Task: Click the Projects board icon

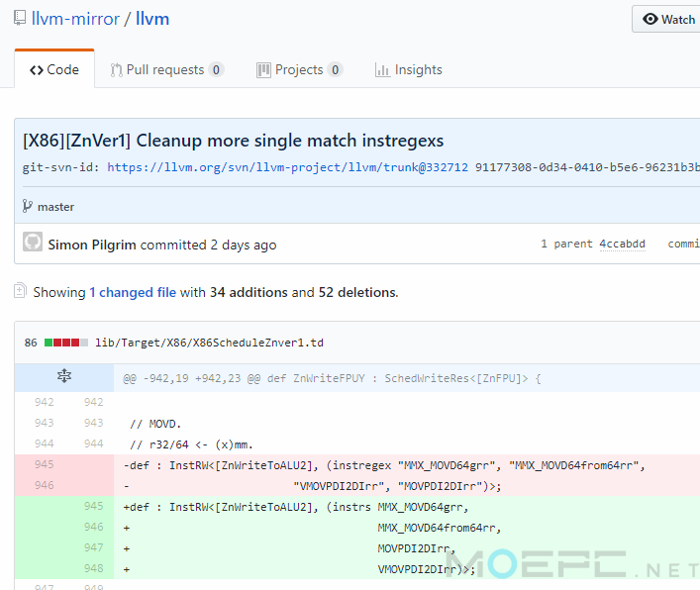Action: point(263,70)
